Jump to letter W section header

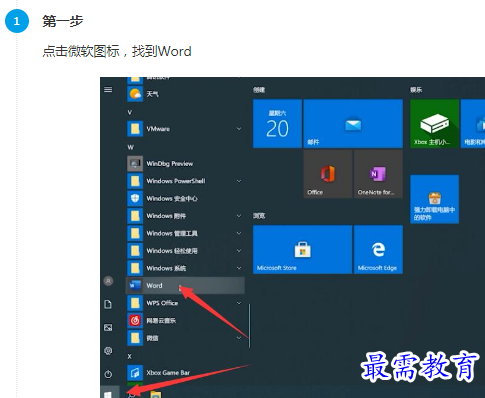130,147
